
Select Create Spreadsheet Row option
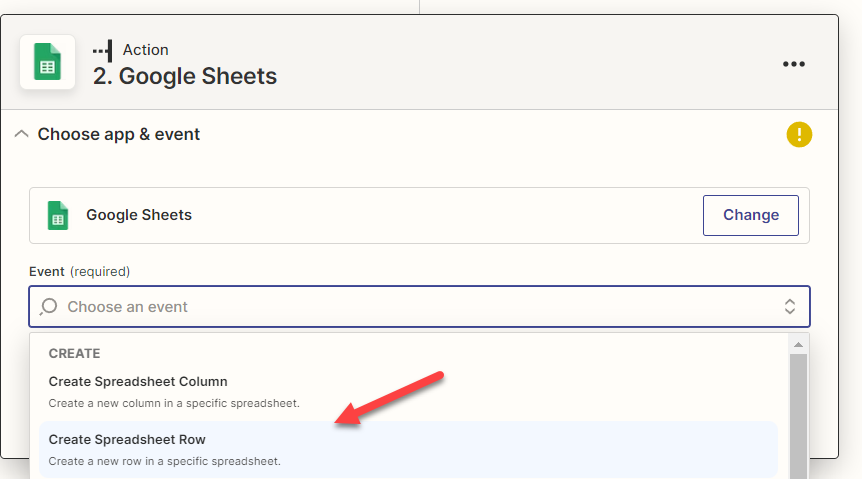[x=408, y=449]
